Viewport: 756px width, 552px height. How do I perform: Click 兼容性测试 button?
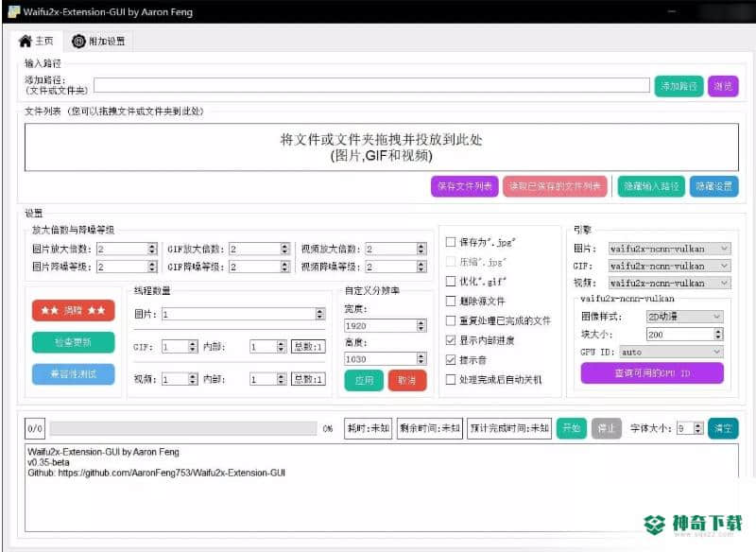[x=74, y=373]
